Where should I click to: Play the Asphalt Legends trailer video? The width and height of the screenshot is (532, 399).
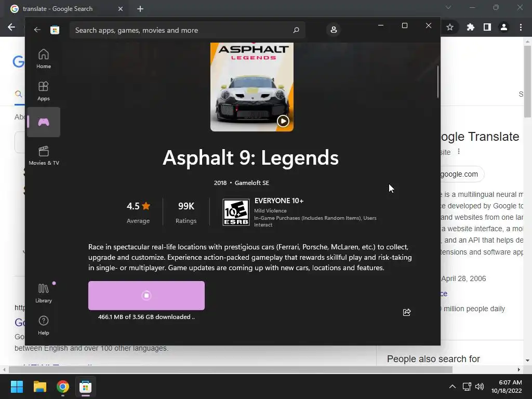tap(283, 121)
